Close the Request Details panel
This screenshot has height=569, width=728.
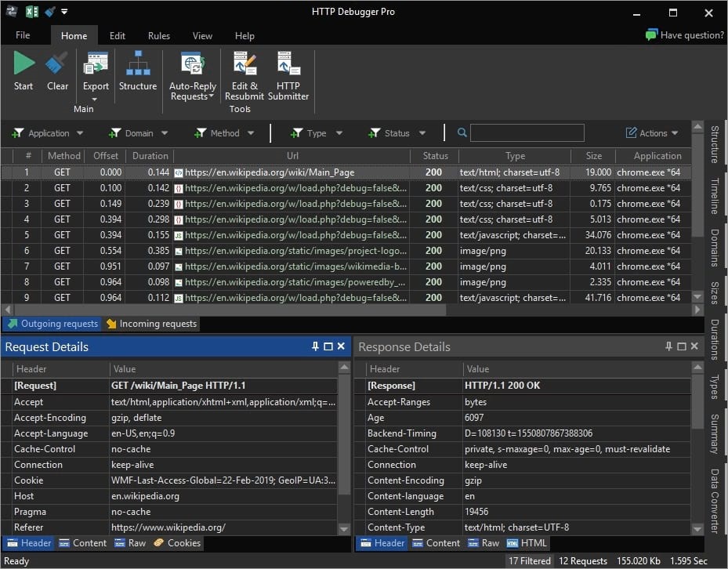[341, 346]
